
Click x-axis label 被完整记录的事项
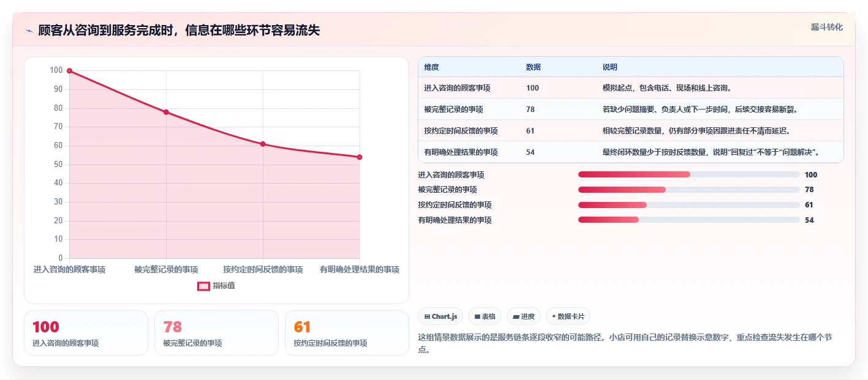pos(166,269)
